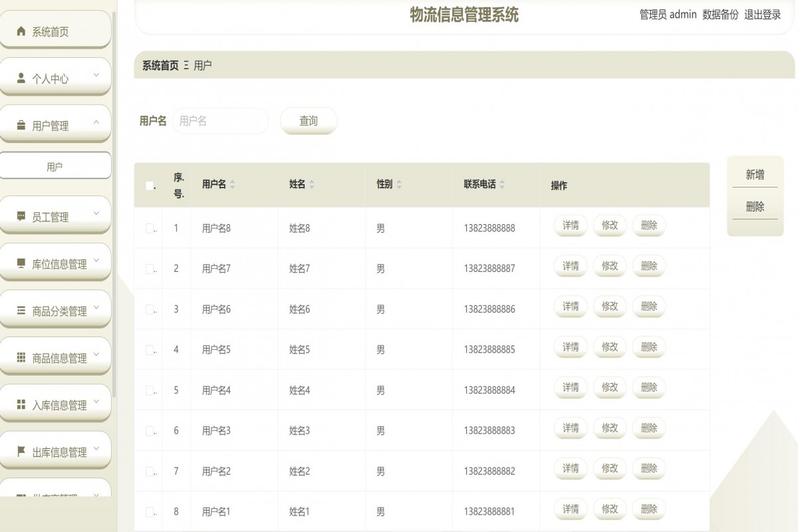Click the 查询 search button
This screenshot has height=532, width=798.
tap(308, 120)
